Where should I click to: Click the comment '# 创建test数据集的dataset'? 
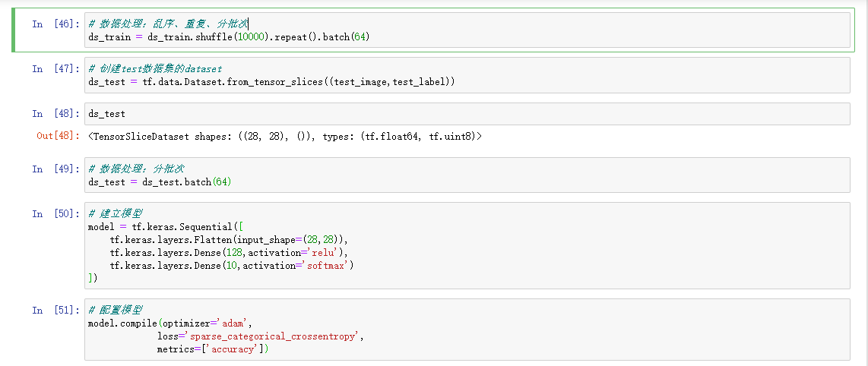(x=155, y=68)
